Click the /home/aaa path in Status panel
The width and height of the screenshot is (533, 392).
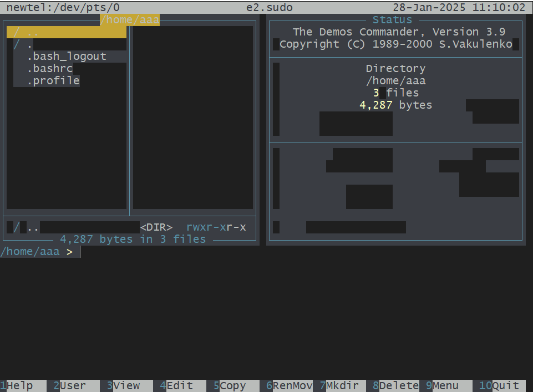[x=395, y=81]
